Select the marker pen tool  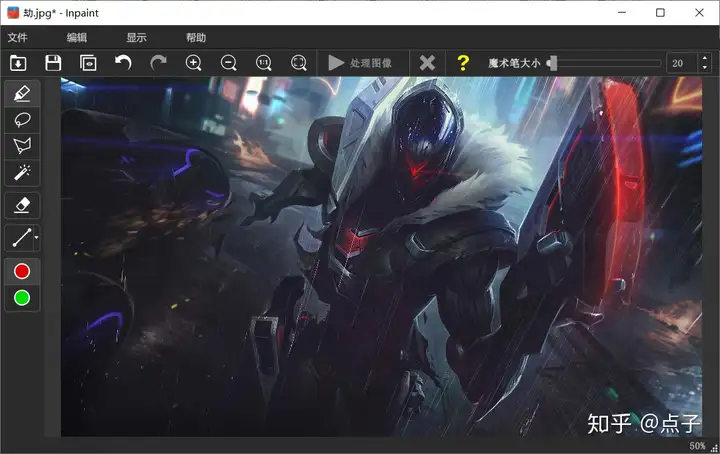tap(22, 94)
